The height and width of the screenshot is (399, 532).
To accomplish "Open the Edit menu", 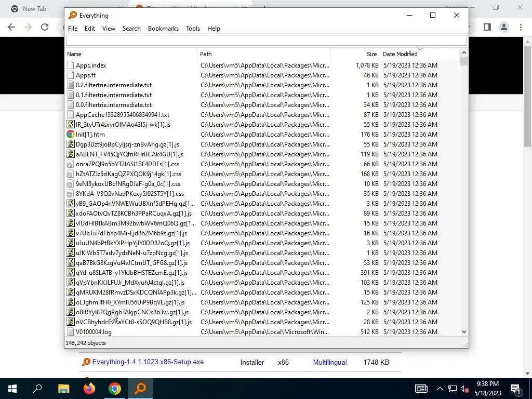I will [89, 29].
